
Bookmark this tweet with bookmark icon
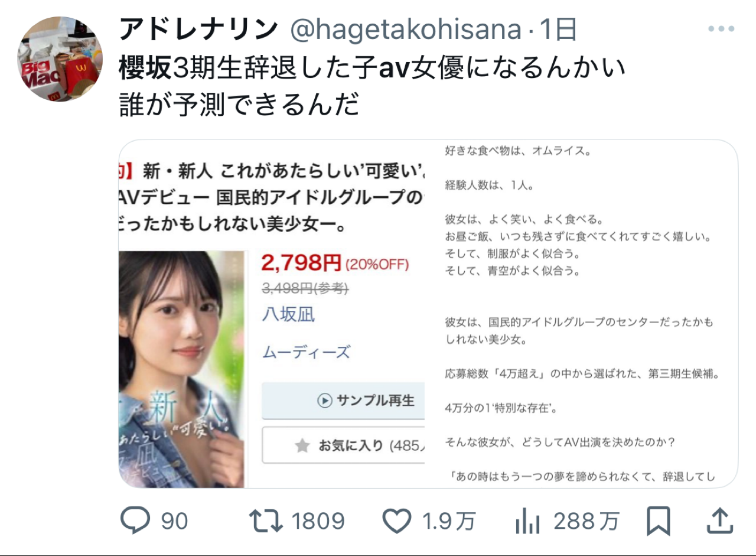pyautogui.click(x=658, y=522)
